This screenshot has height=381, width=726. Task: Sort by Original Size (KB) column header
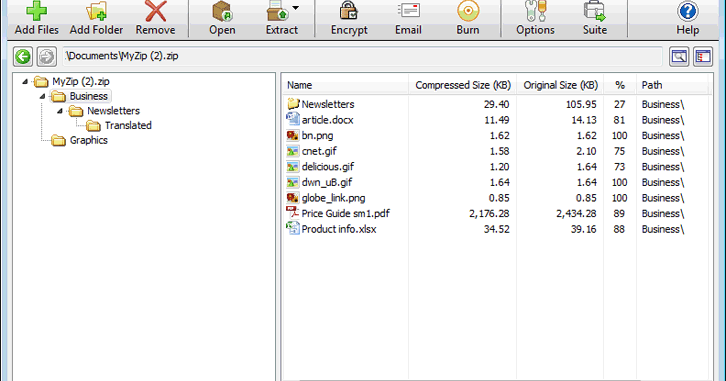(560, 85)
